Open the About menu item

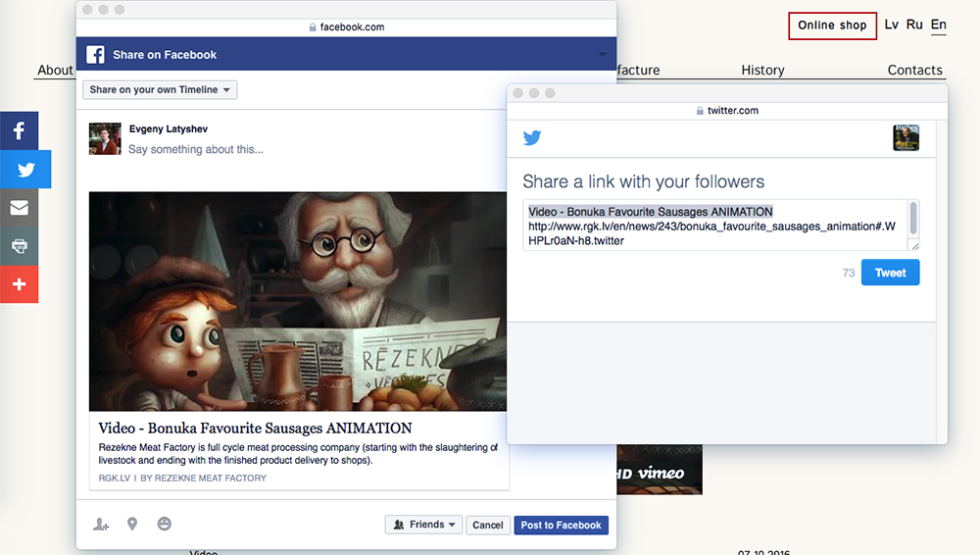(55, 70)
